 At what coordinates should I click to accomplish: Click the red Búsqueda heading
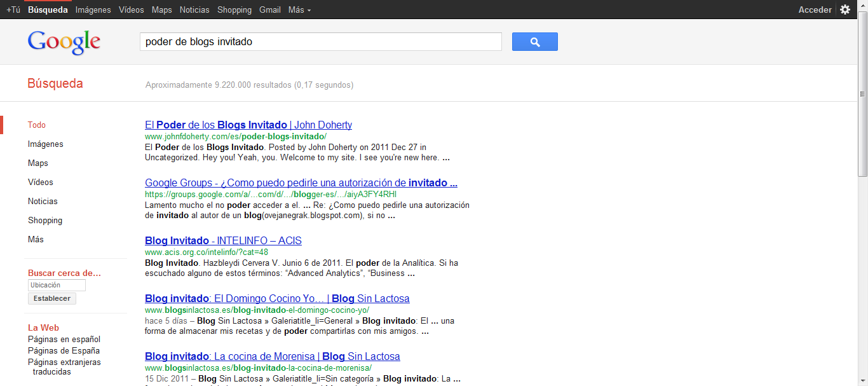click(x=55, y=84)
